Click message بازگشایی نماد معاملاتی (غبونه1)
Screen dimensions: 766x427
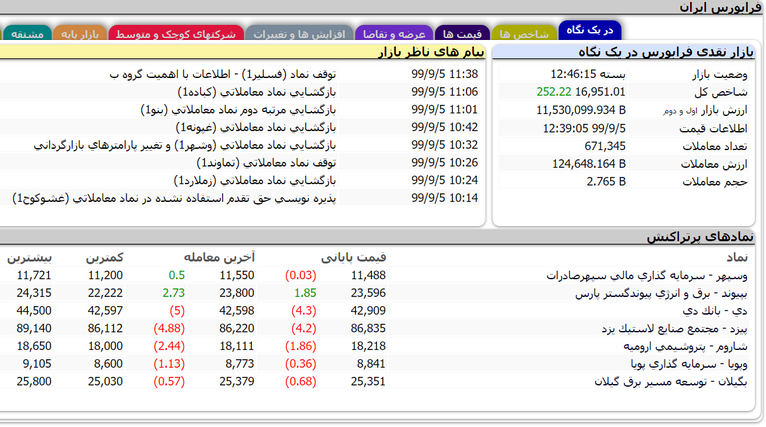(x=256, y=127)
